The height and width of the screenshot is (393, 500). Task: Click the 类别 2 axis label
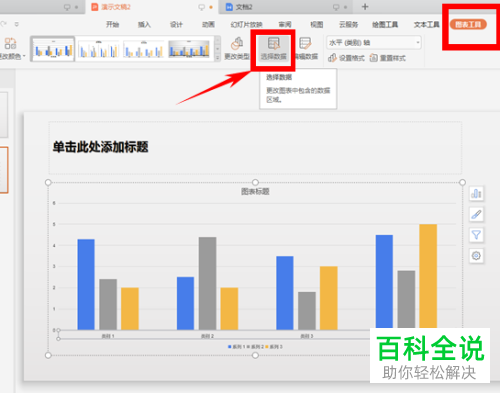click(207, 336)
